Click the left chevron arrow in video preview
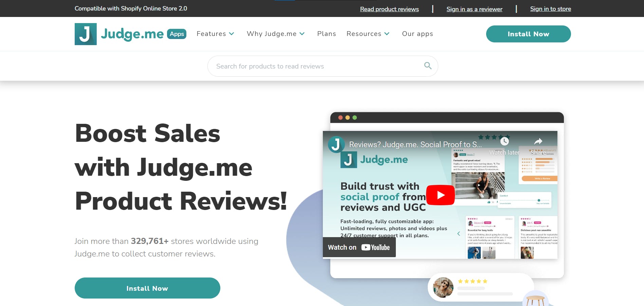Image resolution: width=644 pixels, height=306 pixels. 459,234
